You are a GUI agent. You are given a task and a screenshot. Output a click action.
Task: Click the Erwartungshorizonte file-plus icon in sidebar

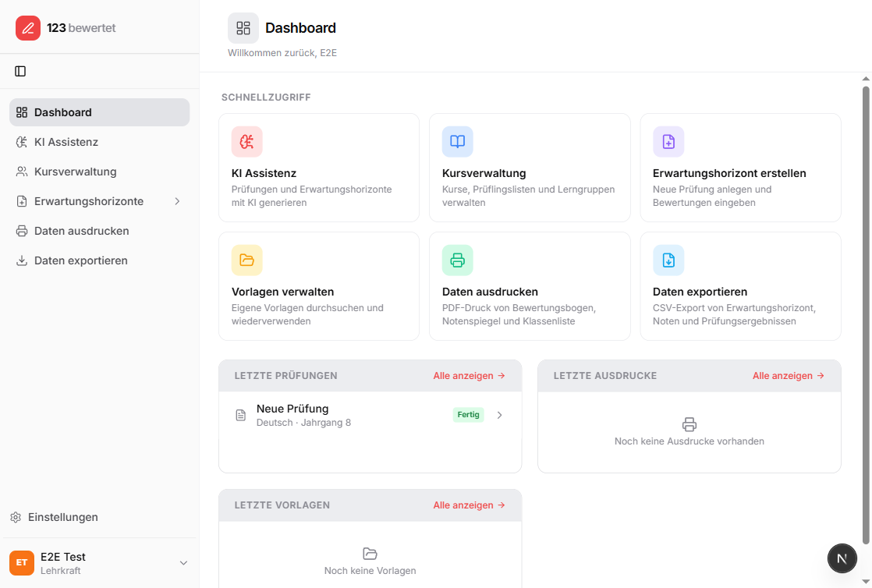(x=22, y=201)
